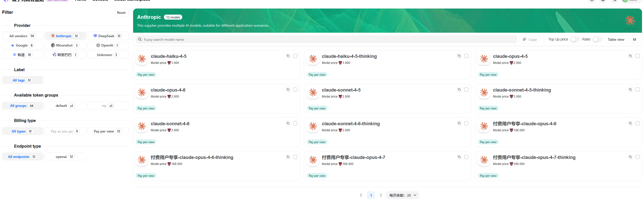Image resolution: width=644 pixels, height=214 pixels.
Task: Click the large Anthropic logo in the green banner
Action: click(x=630, y=21)
